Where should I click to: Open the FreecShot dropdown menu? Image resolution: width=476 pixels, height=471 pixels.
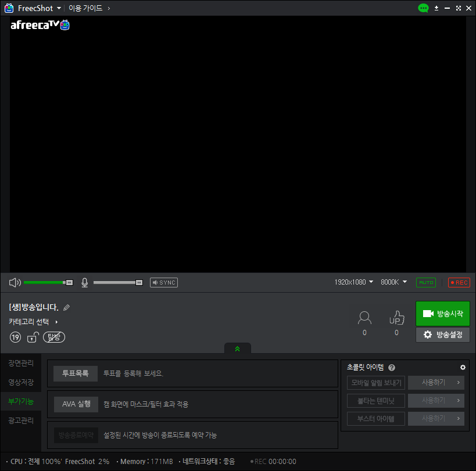point(59,8)
